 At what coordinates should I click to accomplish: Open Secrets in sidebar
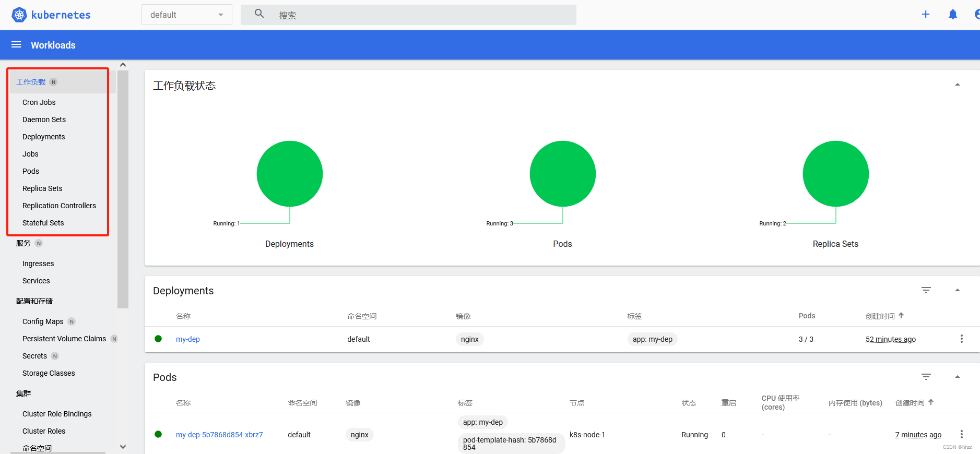coord(34,356)
